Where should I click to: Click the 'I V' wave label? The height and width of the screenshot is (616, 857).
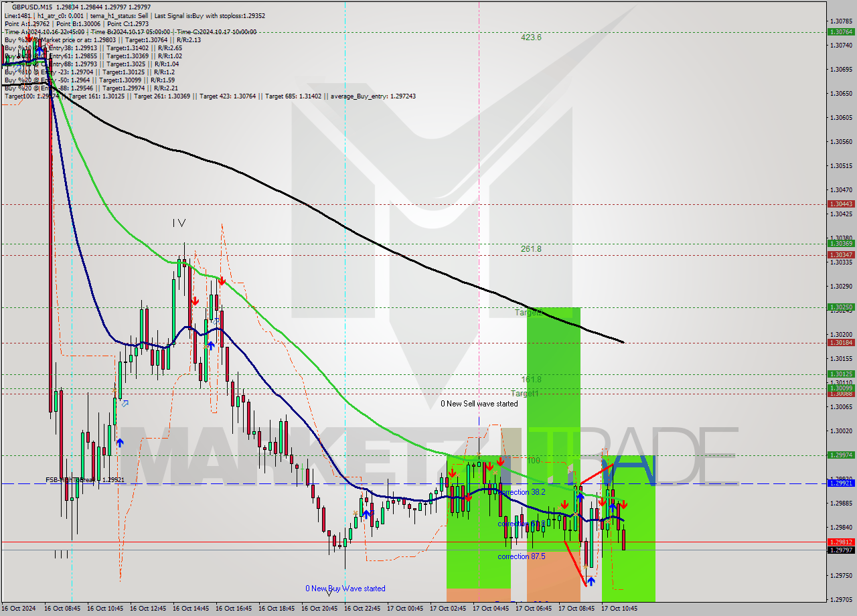[179, 223]
